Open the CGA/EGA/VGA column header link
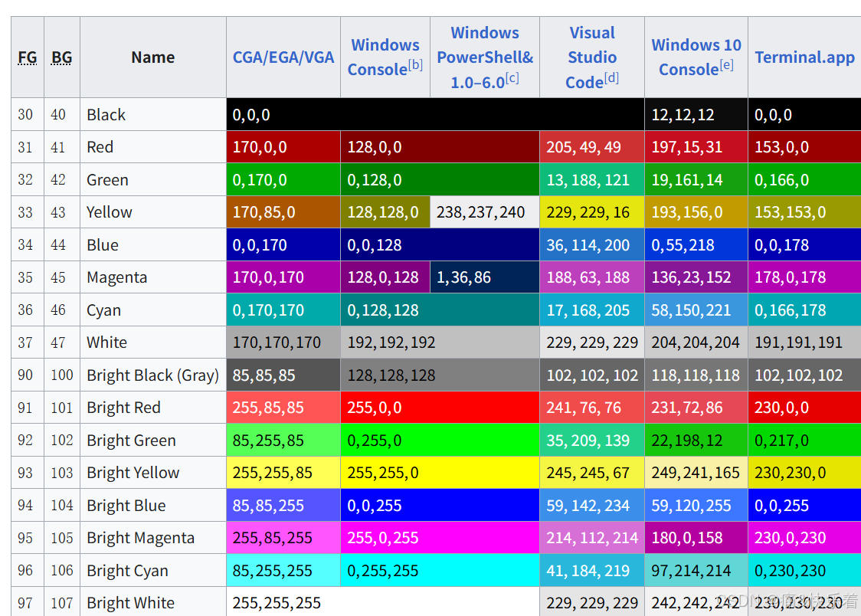The image size is (861, 616). (x=283, y=57)
